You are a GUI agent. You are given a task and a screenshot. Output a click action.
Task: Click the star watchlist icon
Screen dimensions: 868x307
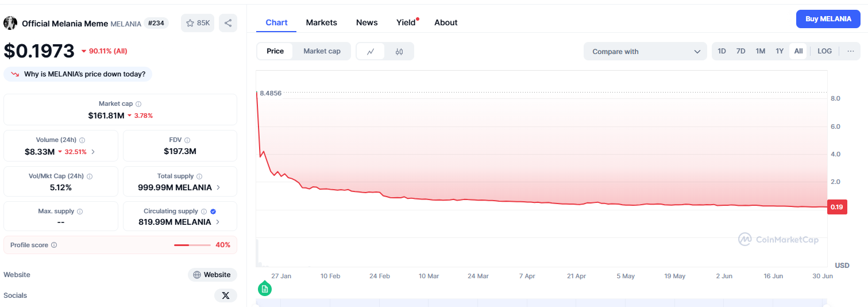(x=190, y=23)
